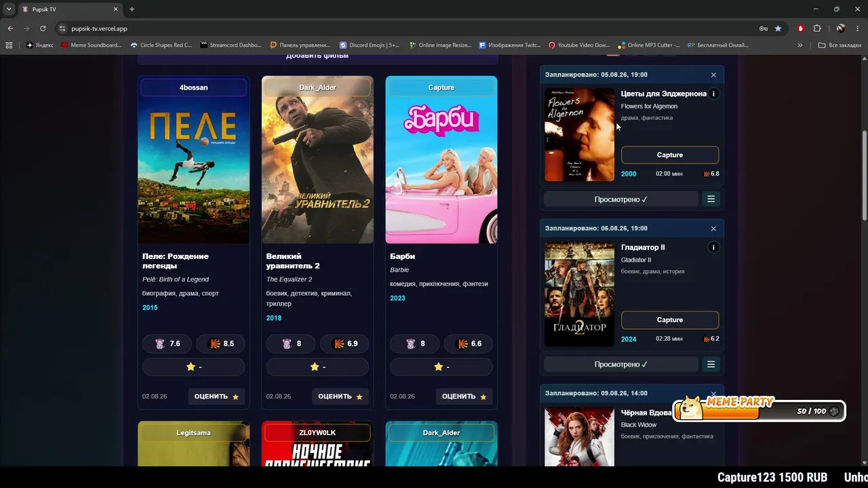
Task: Open the red extension icon in the toolbar
Action: click(x=801, y=28)
